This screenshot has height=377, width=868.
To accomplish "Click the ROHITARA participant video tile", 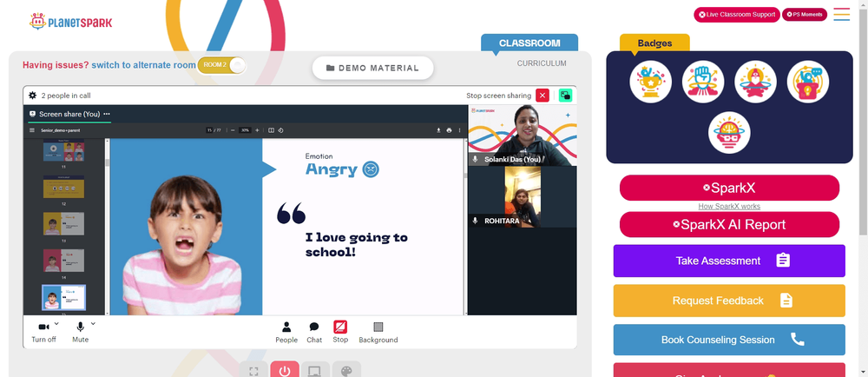I will pyautogui.click(x=522, y=196).
